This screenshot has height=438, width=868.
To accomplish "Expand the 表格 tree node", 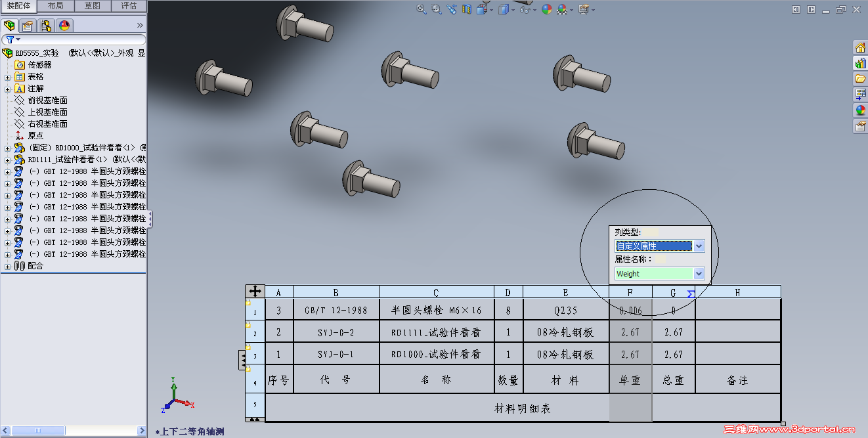I will pyautogui.click(x=7, y=77).
